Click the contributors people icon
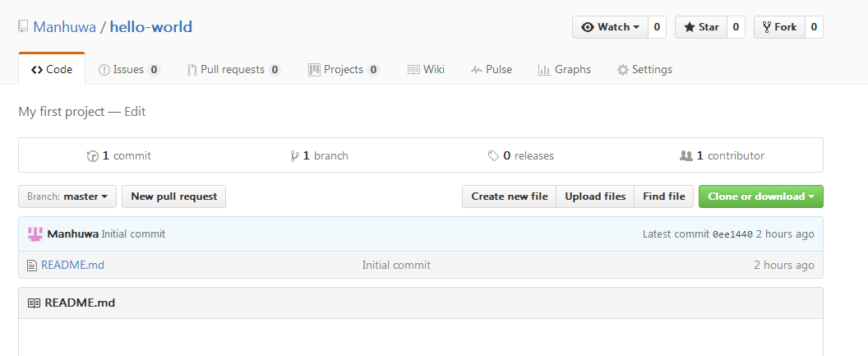Image resolution: width=868 pixels, height=356 pixels. 686,156
